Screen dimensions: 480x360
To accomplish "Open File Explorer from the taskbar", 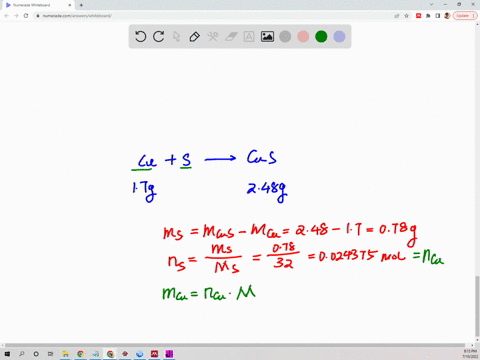I will coord(66,354).
